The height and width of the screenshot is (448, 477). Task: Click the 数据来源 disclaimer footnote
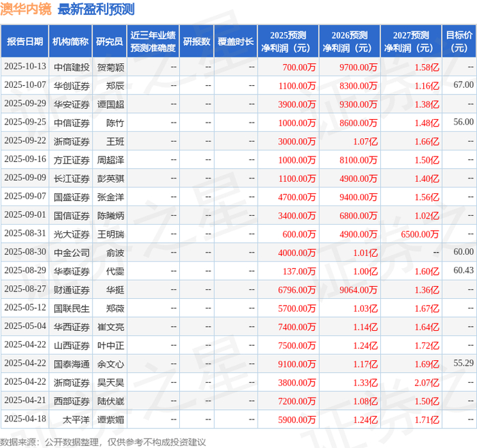pos(103,442)
